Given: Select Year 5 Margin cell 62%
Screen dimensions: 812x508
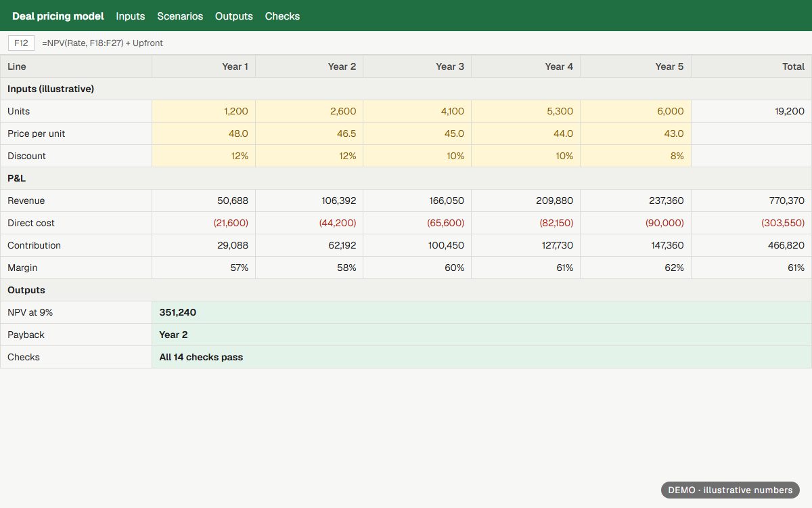Looking at the screenshot, I should tap(635, 268).
